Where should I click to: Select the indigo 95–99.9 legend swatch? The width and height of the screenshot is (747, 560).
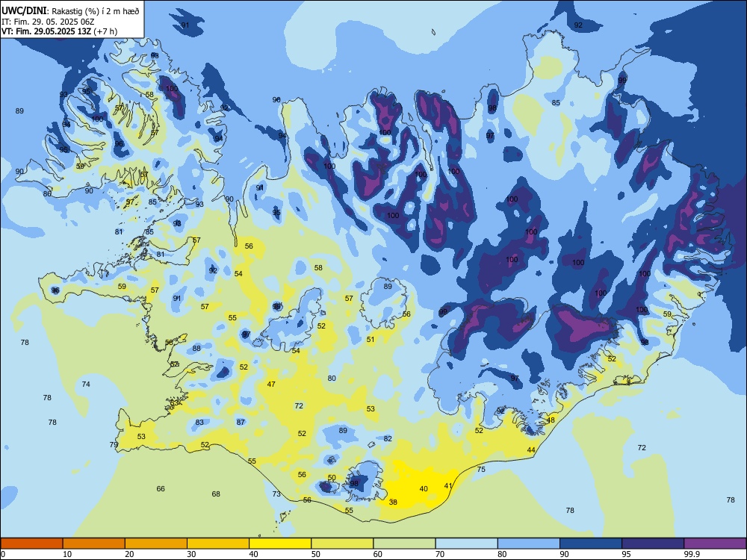coord(653,544)
